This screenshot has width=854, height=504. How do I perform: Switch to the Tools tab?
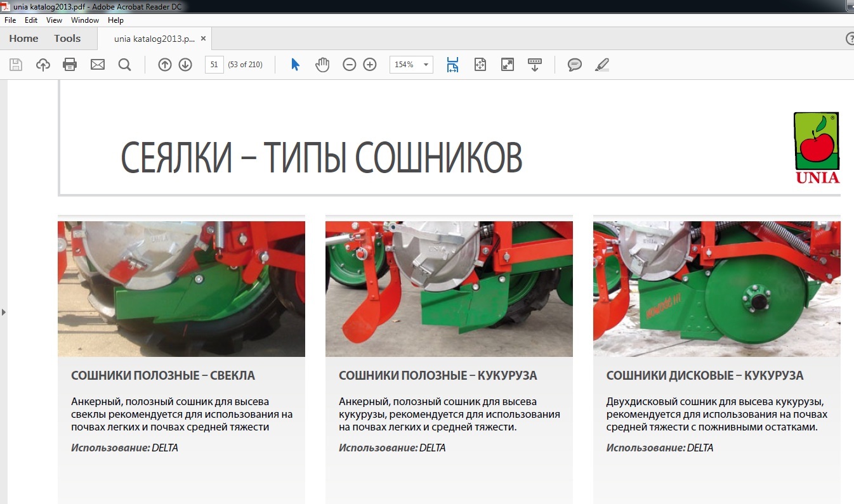67,39
